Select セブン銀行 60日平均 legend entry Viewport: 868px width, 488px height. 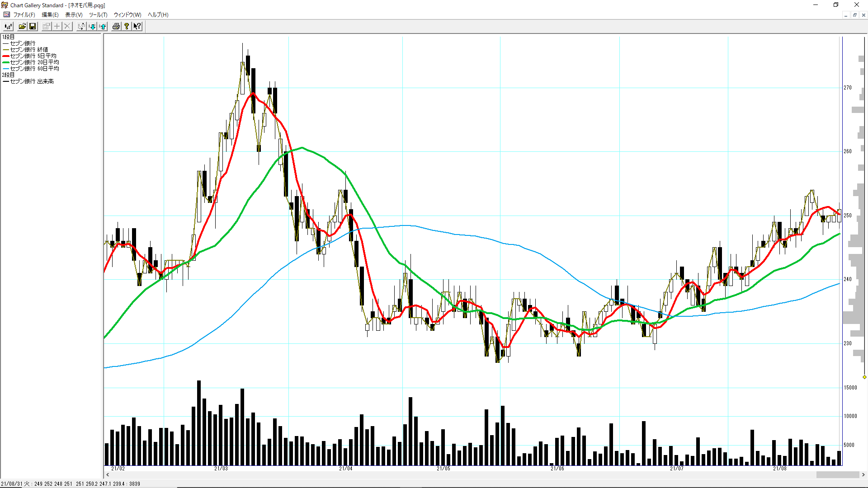click(x=34, y=69)
